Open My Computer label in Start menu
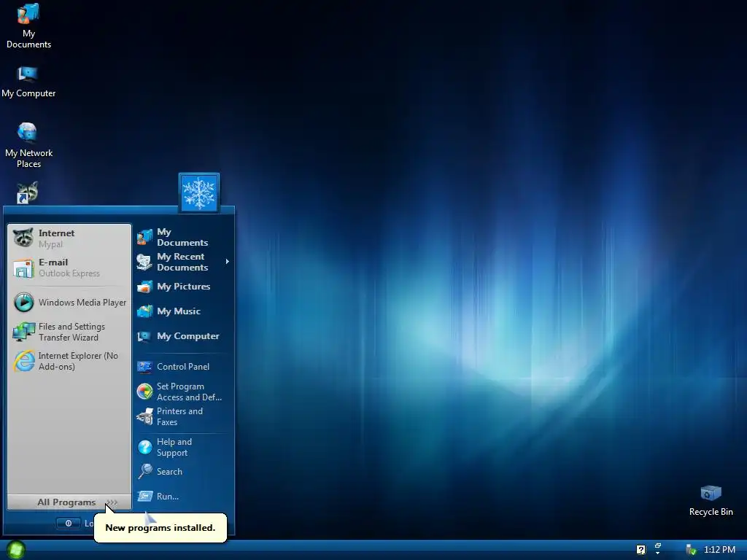Image resolution: width=747 pixels, height=560 pixels. tap(188, 335)
